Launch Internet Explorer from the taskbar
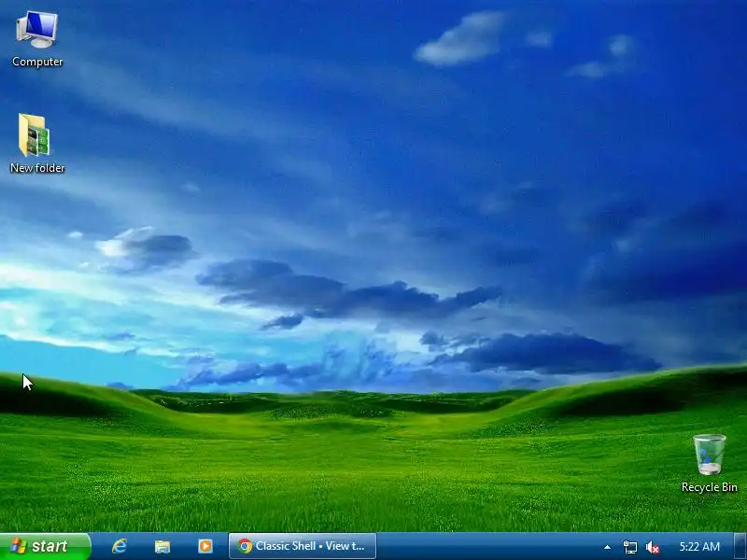This screenshot has width=747, height=560. [x=120, y=546]
